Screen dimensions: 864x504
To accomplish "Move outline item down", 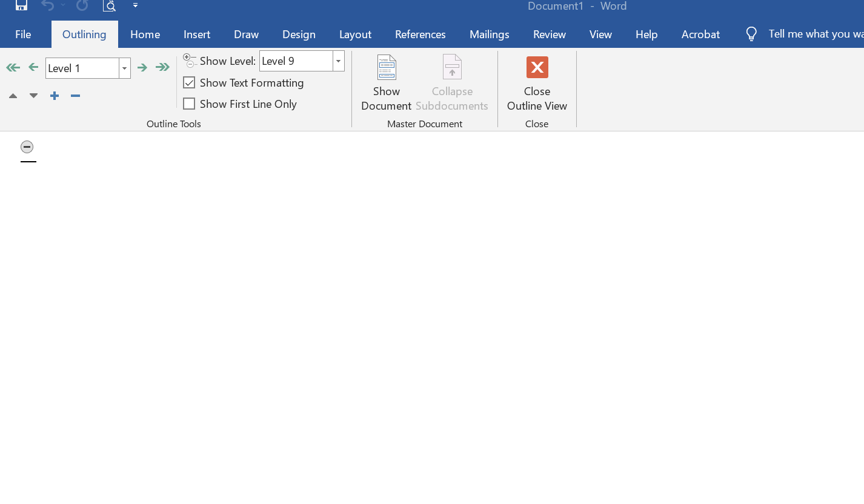I will [x=34, y=96].
